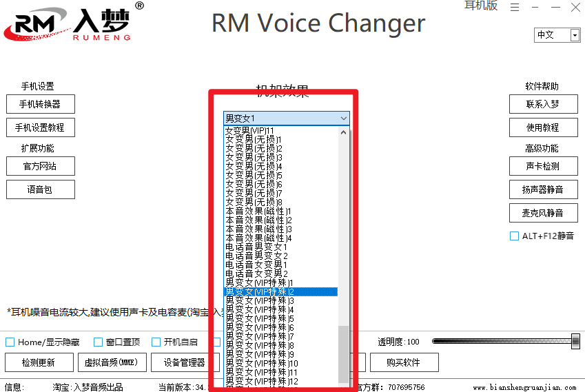
Task: Select 女变男(无损)6 option
Action: click(x=281, y=184)
